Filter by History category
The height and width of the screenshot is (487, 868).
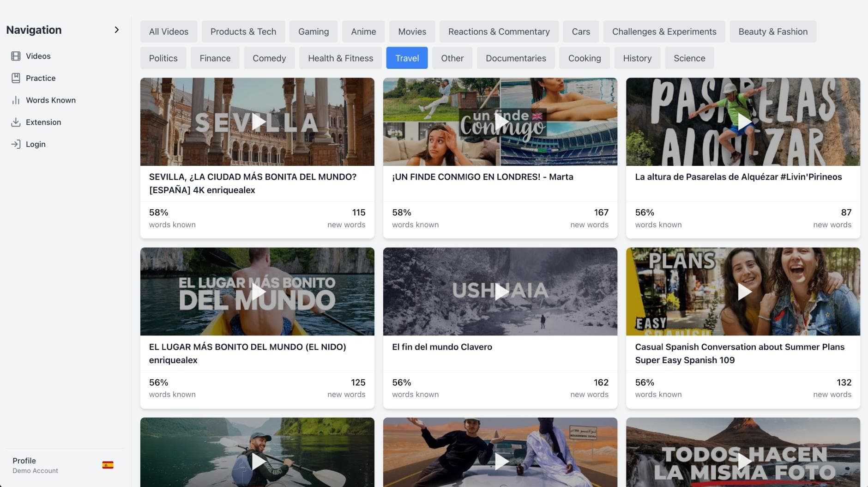[x=637, y=58]
